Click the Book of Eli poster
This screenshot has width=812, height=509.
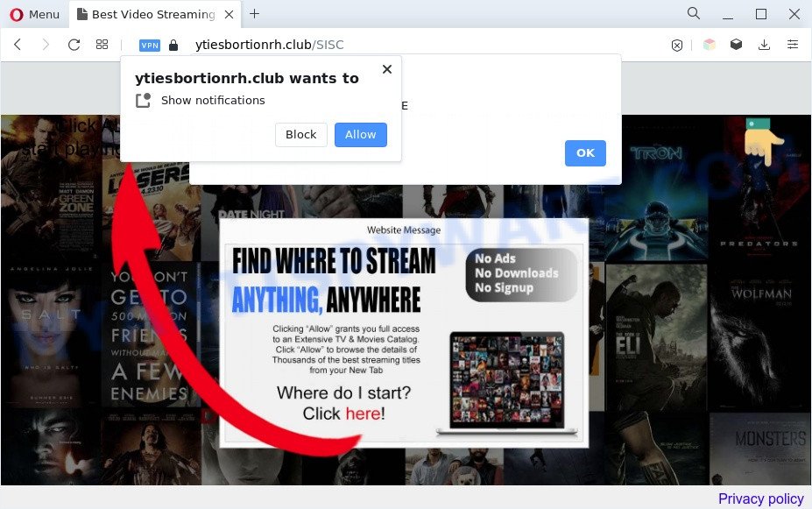[655, 336]
